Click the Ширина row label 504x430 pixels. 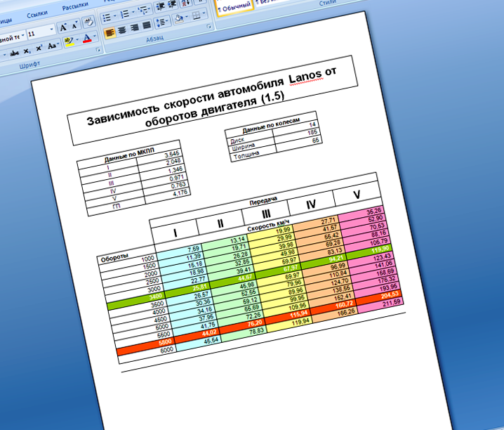pyautogui.click(x=244, y=147)
